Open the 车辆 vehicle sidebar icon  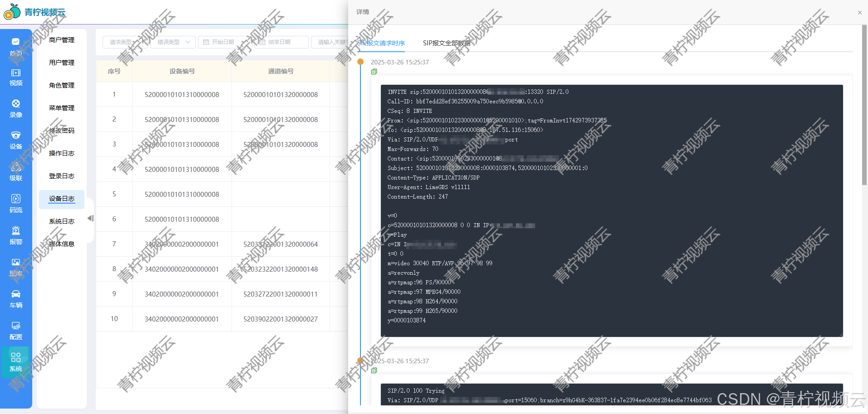coord(16,299)
